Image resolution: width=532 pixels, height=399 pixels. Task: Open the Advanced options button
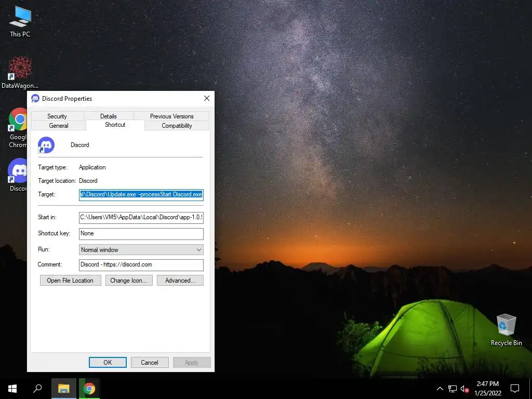pyautogui.click(x=180, y=281)
